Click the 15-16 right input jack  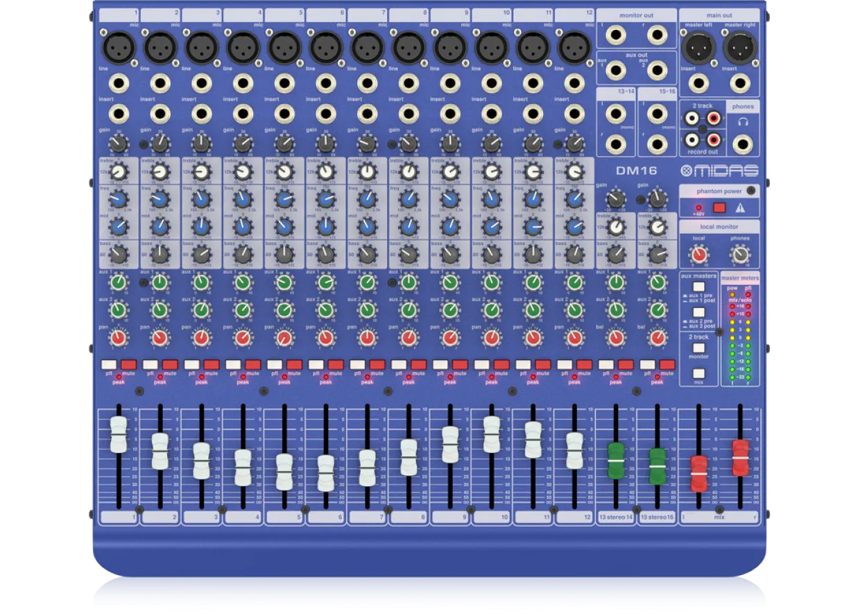(x=657, y=144)
